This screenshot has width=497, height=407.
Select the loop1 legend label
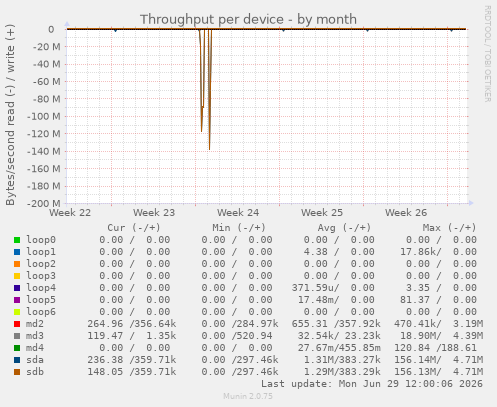pos(41,252)
